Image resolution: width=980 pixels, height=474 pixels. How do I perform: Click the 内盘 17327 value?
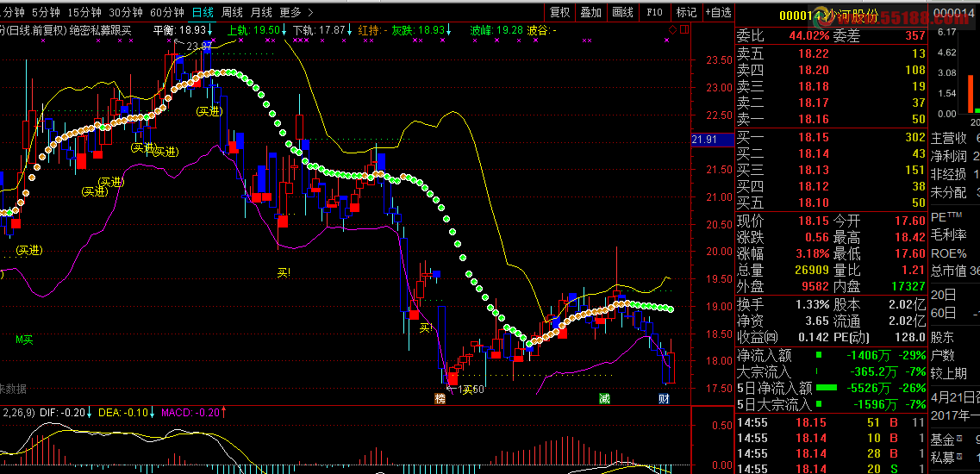pos(908,286)
